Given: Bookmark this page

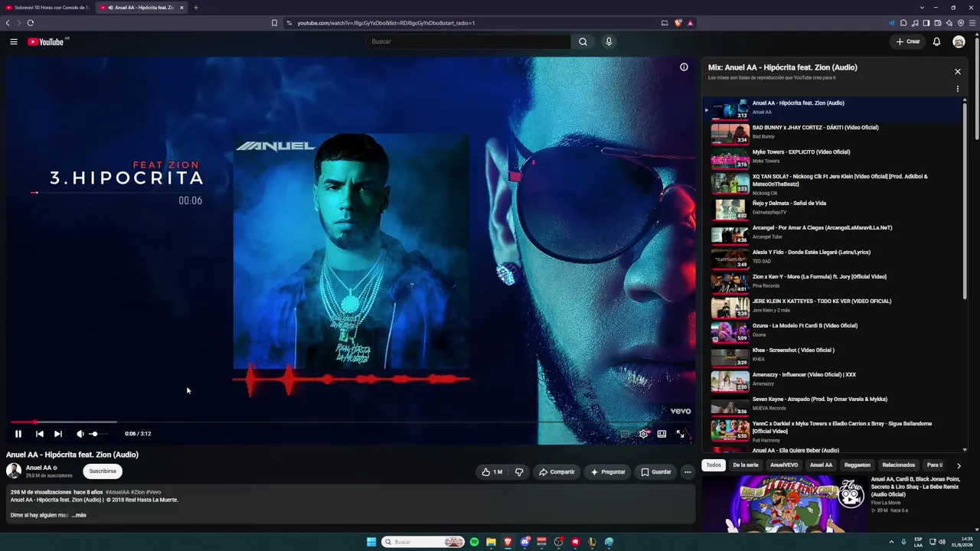Looking at the screenshot, I should click(274, 23).
